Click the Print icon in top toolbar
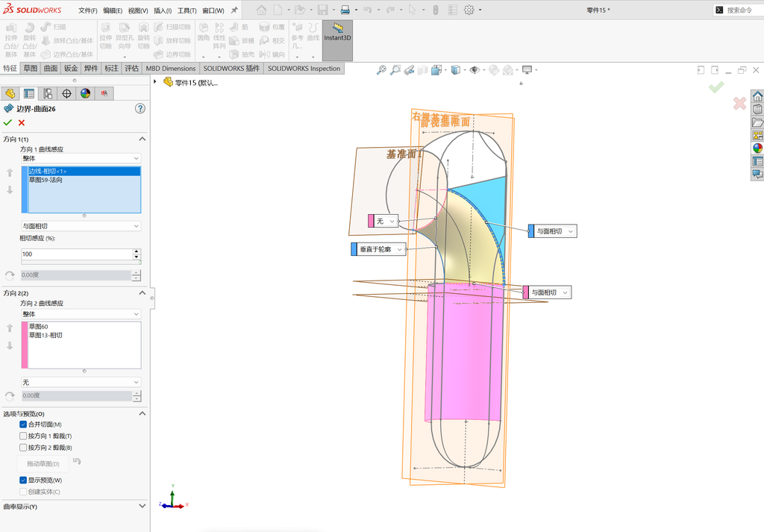Image resolution: width=764 pixels, height=532 pixels. pos(345,10)
